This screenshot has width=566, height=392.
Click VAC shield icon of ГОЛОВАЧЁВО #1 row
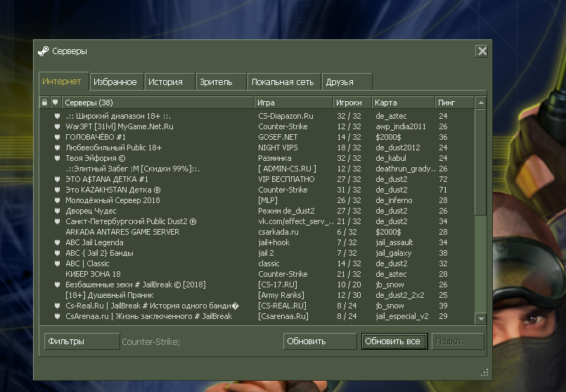(x=57, y=137)
